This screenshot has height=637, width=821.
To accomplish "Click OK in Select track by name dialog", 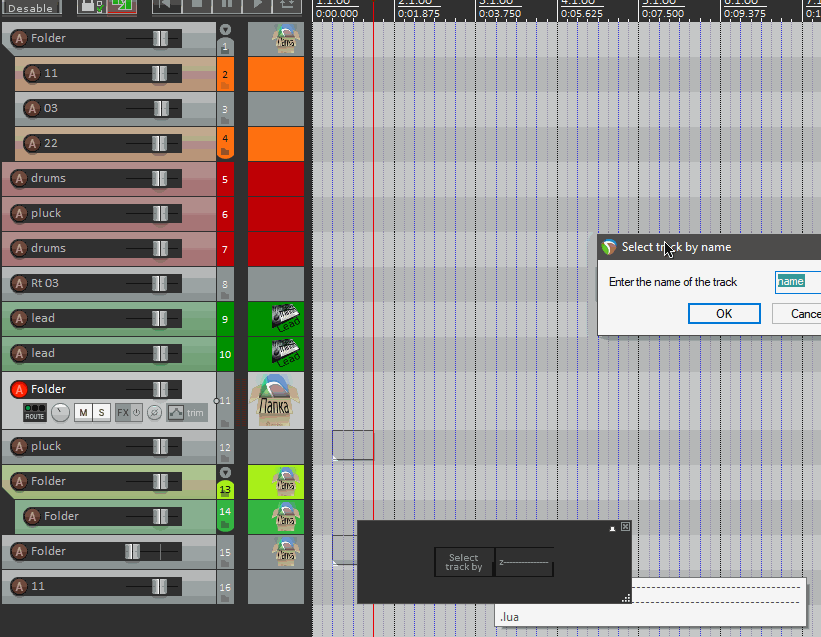I will [724, 314].
